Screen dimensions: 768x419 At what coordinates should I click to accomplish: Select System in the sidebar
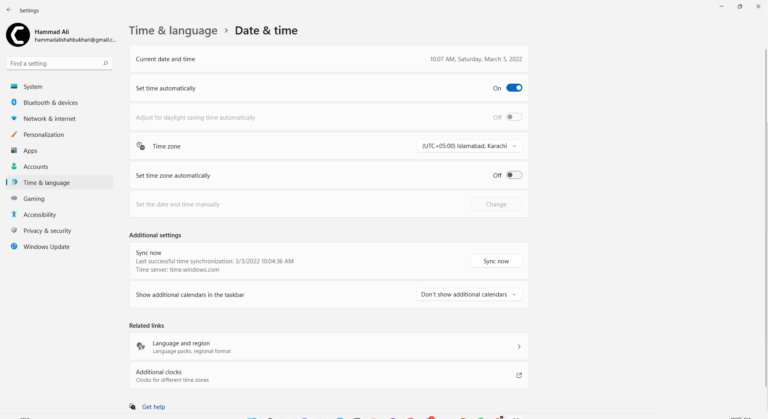33,86
